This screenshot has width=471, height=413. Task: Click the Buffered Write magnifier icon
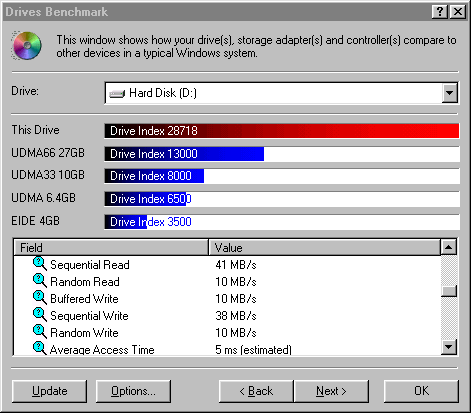[x=40, y=298]
